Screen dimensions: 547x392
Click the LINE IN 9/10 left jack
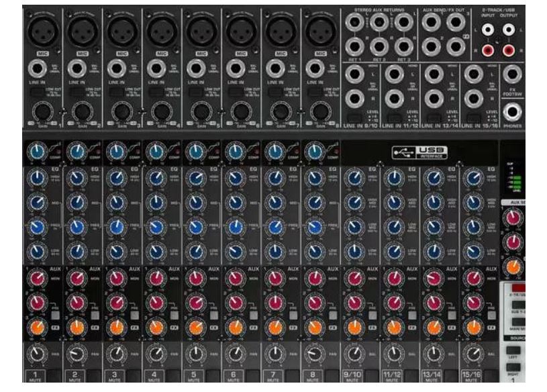[354, 75]
